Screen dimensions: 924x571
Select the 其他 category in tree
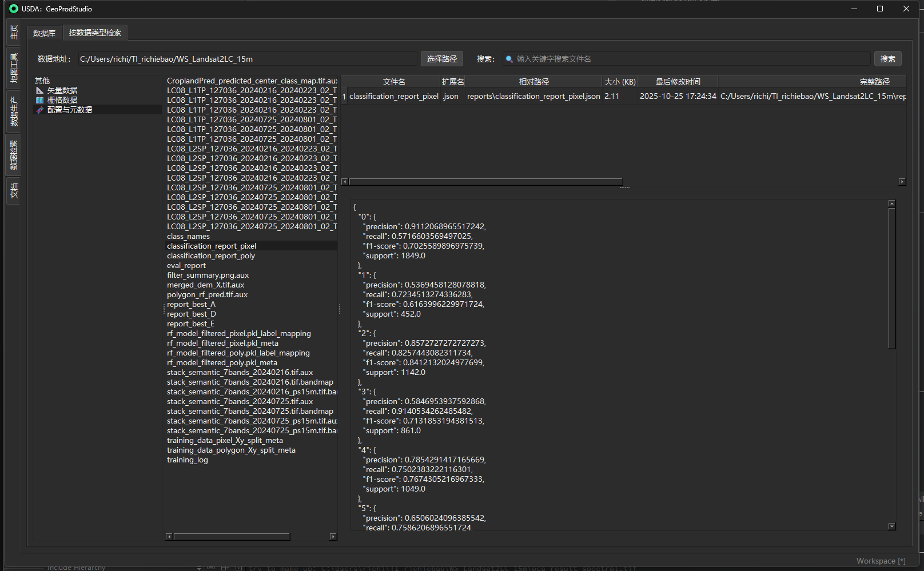click(x=42, y=81)
